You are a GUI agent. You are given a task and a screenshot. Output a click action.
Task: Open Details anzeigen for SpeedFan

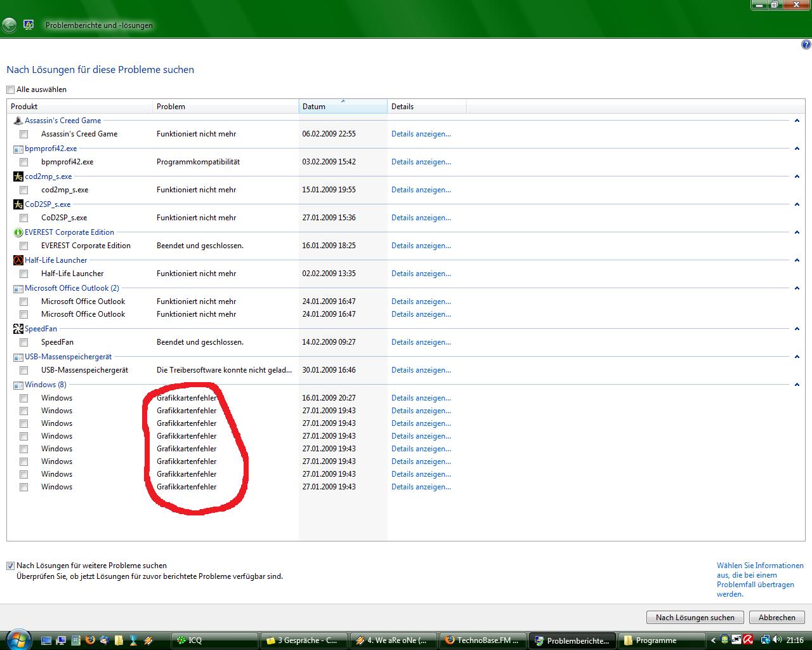click(x=421, y=342)
